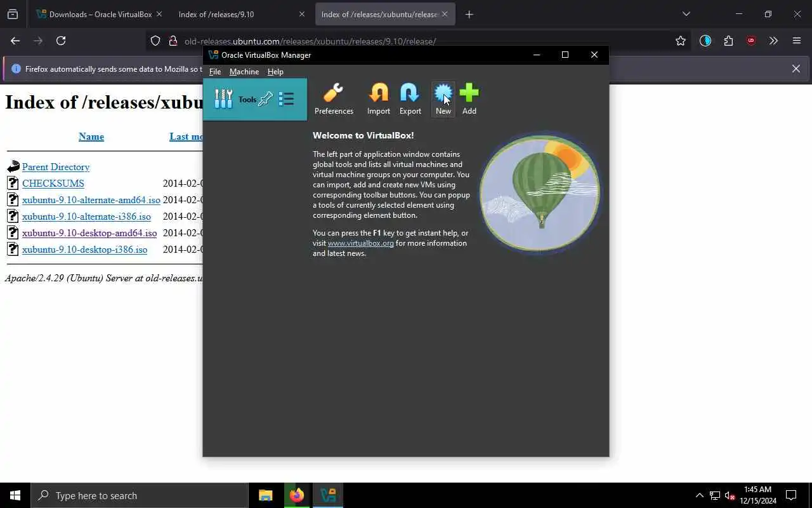Create a New virtual machine
The image size is (812, 508).
click(443, 99)
